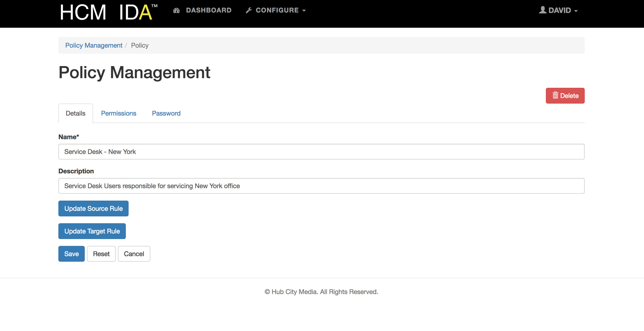Click the HCM IDA logo
The width and height of the screenshot is (644, 331).
[x=108, y=12]
